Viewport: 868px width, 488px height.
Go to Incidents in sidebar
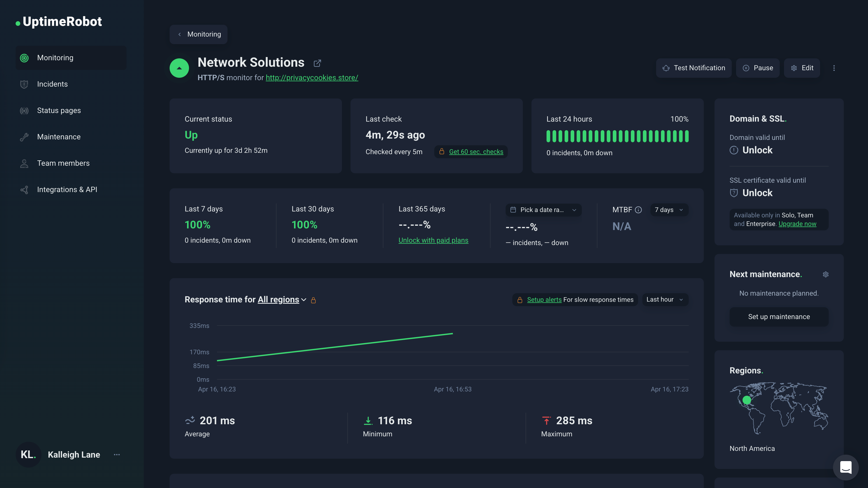pyautogui.click(x=71, y=84)
